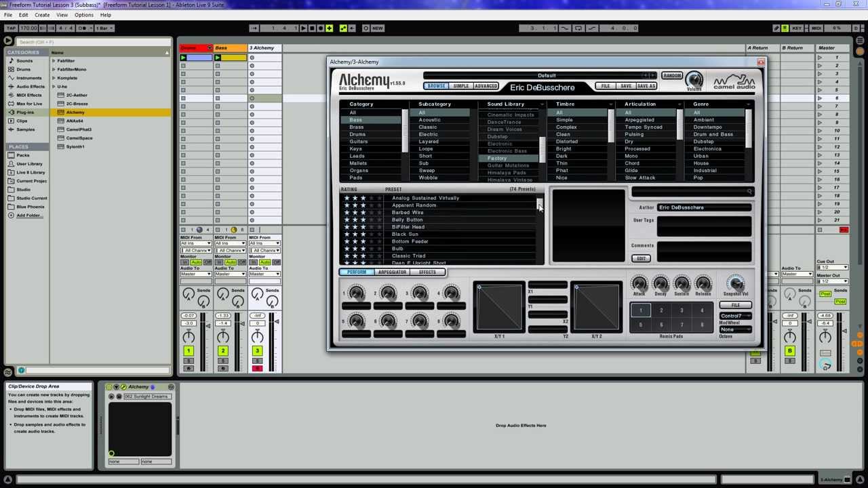Disarm the red record button on track 3

click(x=257, y=368)
